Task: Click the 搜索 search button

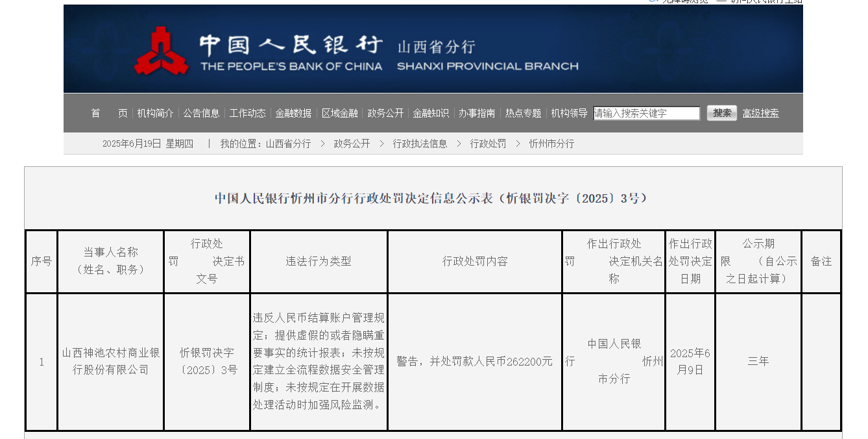Action: tap(722, 113)
